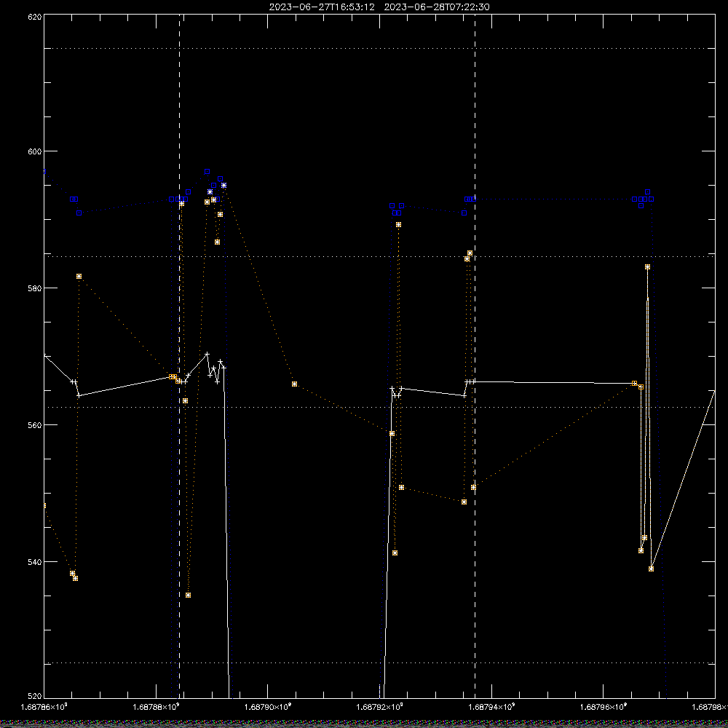Select the y-axis label 540
Image resolution: width=728 pixels, height=728 pixels.
pyautogui.click(x=35, y=562)
